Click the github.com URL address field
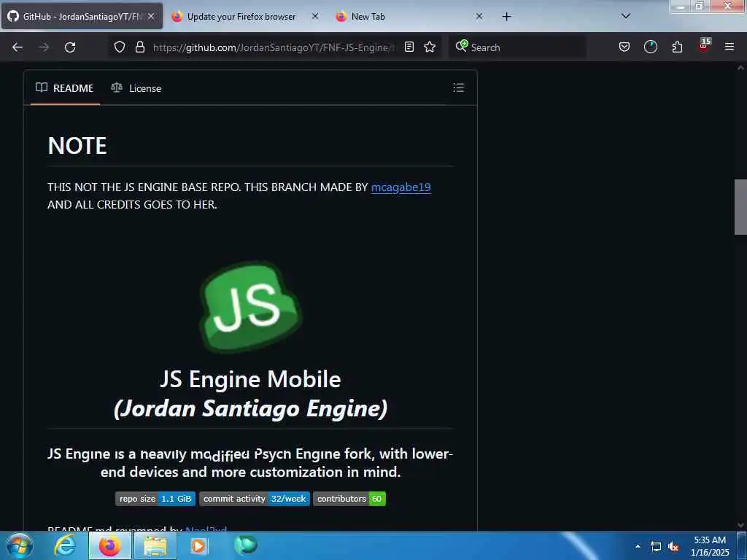The width and height of the screenshot is (747, 560). [274, 47]
